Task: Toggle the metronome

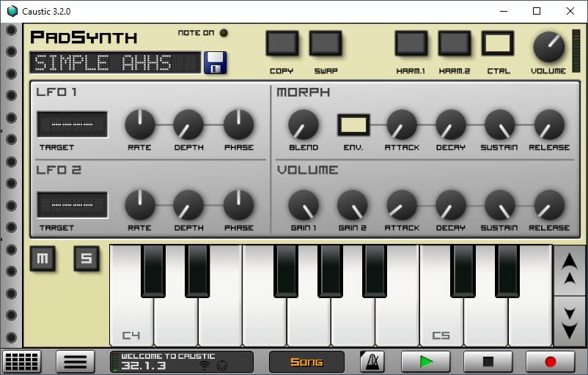Action: pos(372,362)
